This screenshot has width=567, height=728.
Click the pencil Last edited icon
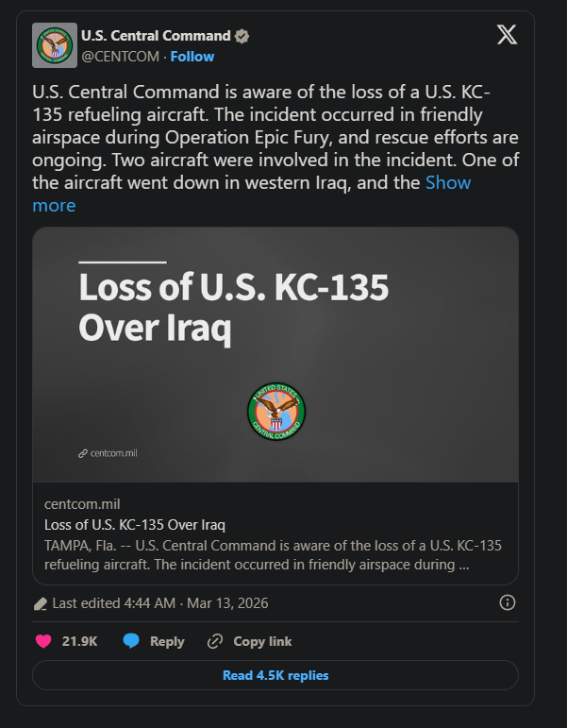41,603
